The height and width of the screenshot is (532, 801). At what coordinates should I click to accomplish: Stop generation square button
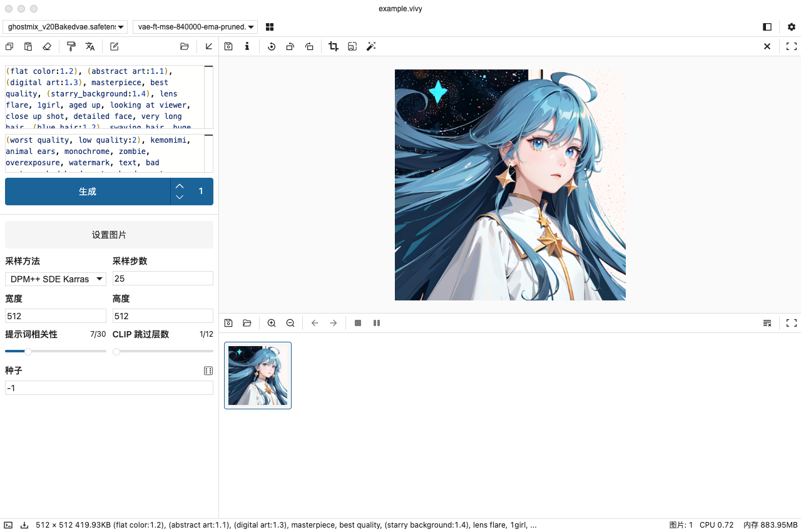(x=358, y=323)
